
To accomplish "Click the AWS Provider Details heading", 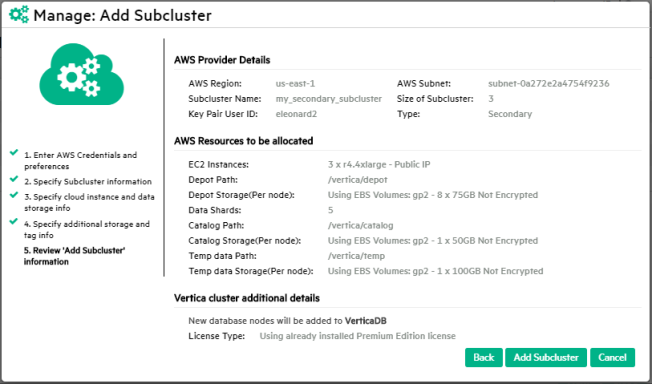I will (x=222, y=60).
